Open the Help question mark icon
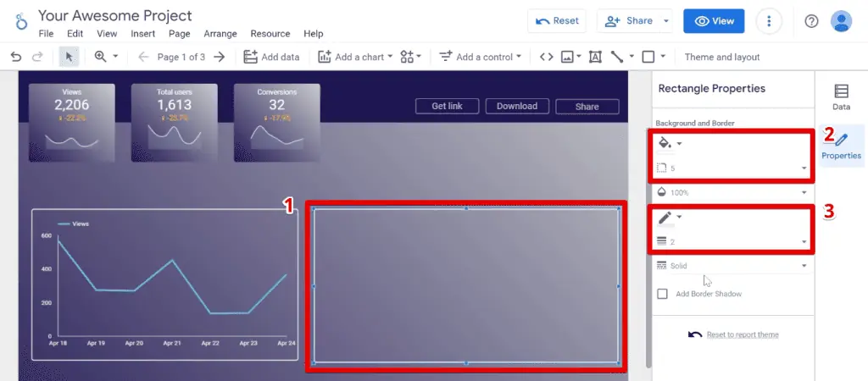The image size is (868, 381). click(811, 21)
